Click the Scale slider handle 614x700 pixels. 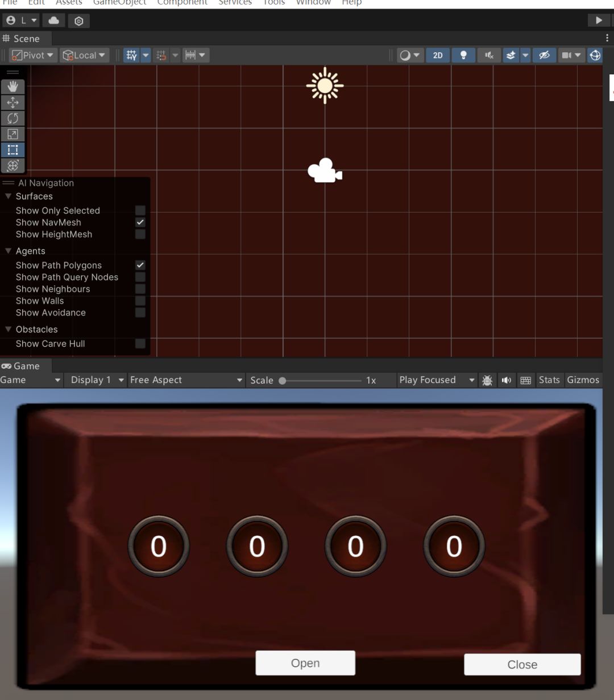click(x=283, y=381)
